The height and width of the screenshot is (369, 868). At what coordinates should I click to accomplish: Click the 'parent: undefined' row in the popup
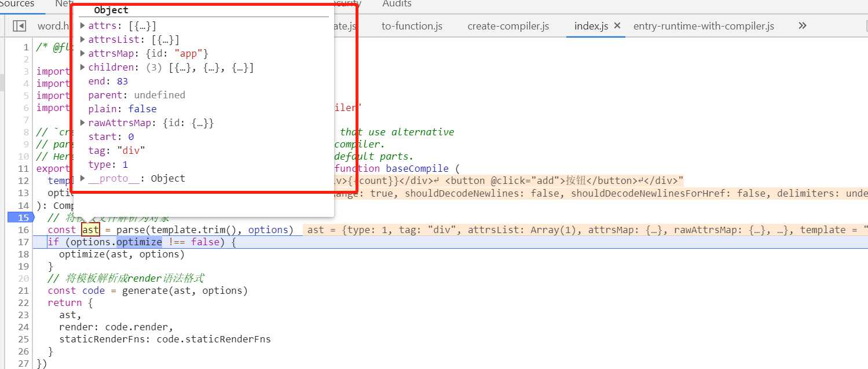click(137, 95)
